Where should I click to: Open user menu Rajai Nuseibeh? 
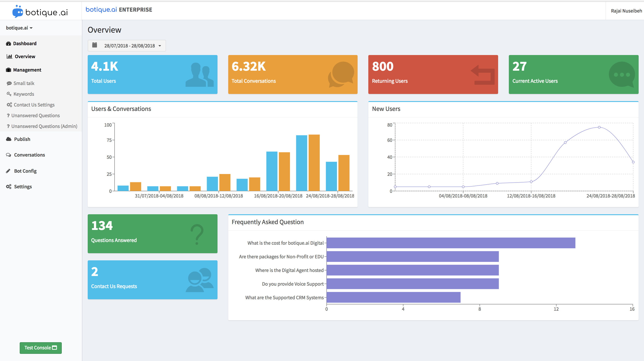626,11
